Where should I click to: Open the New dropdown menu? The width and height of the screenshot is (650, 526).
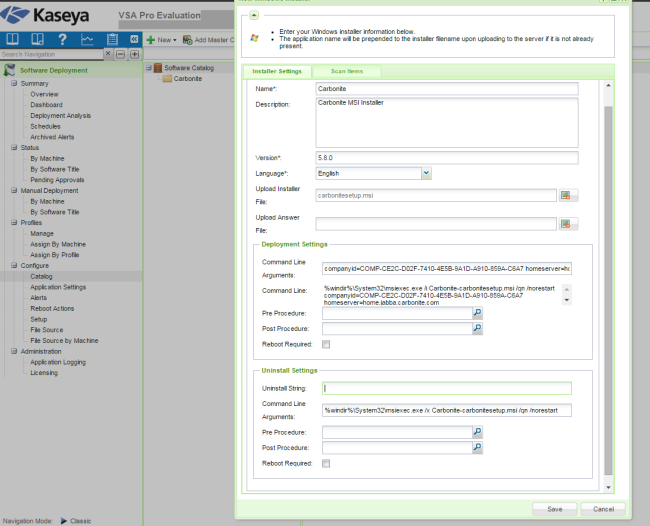(164, 40)
